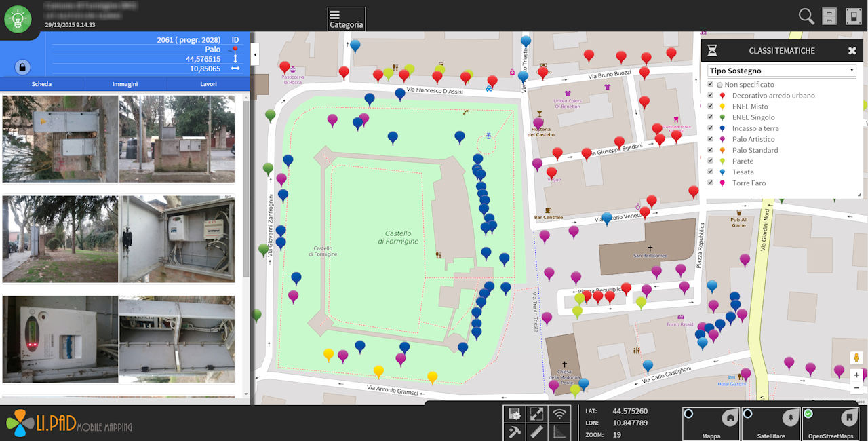Toggle the Palo Artistico checkbox

click(711, 139)
